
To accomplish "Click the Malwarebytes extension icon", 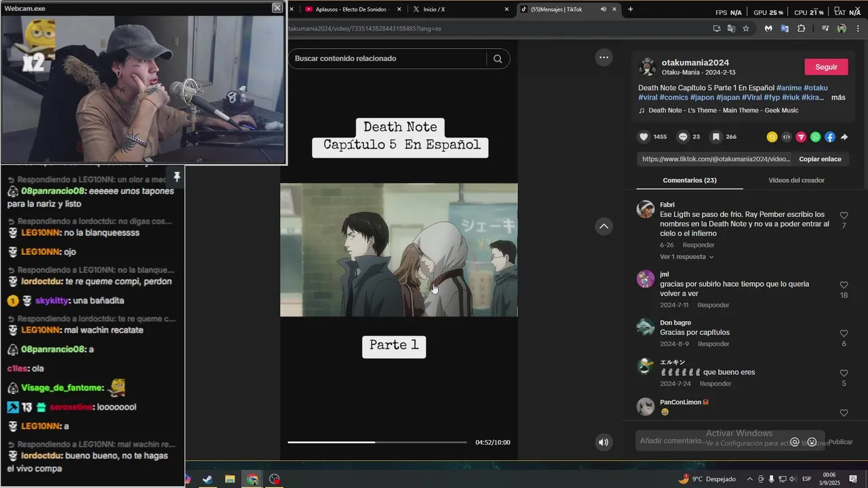I will click(768, 28).
